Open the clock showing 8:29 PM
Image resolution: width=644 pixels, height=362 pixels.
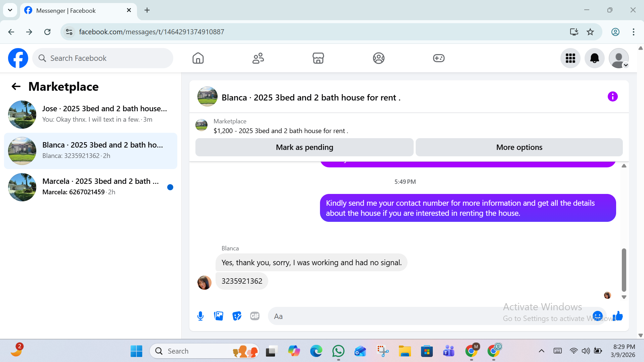[624, 351]
